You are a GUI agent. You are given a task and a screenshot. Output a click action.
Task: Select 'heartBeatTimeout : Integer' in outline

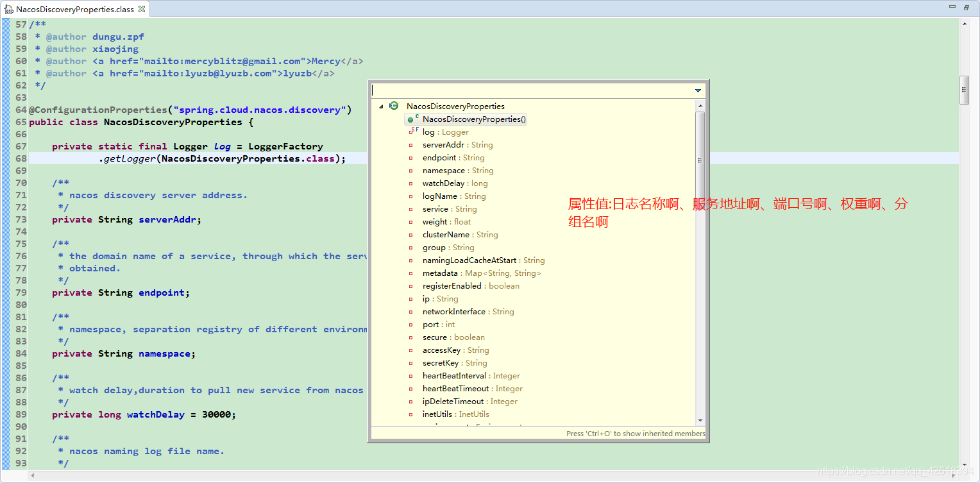[472, 389]
